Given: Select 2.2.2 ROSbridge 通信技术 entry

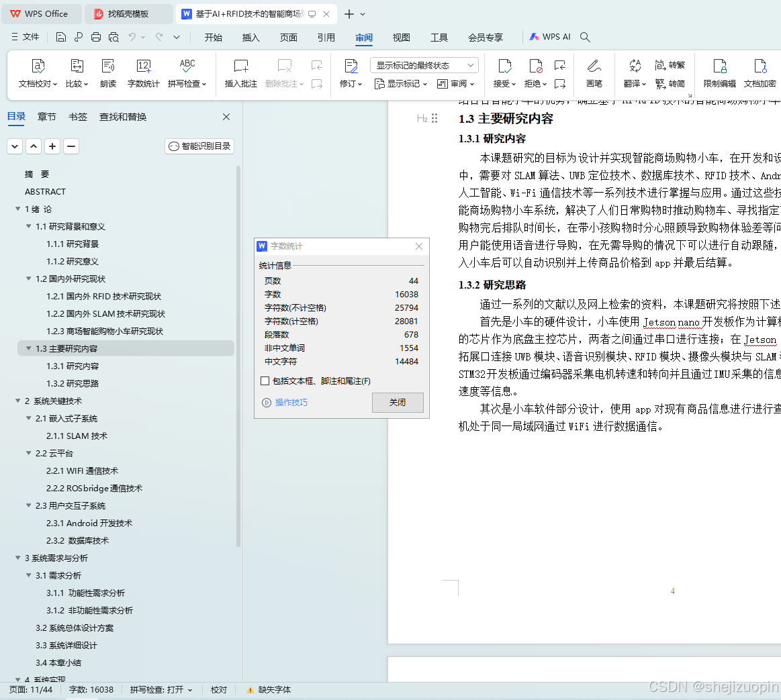Looking at the screenshot, I should point(94,488).
